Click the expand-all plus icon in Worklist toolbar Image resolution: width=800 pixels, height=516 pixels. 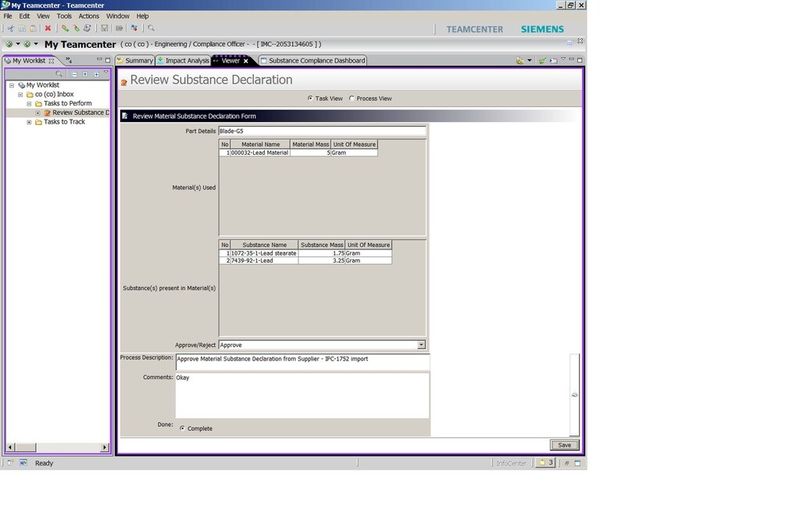(x=96, y=74)
